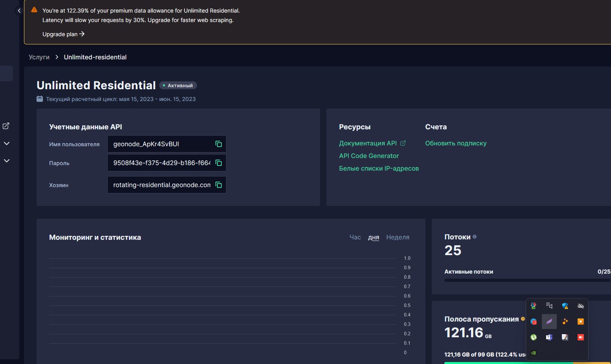Open the red AnyDesk tray icon
The width and height of the screenshot is (611, 364).
581,337
